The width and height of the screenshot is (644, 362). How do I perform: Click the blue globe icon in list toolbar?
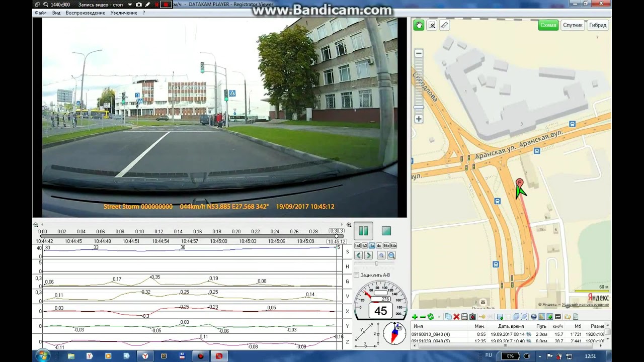pos(534,317)
